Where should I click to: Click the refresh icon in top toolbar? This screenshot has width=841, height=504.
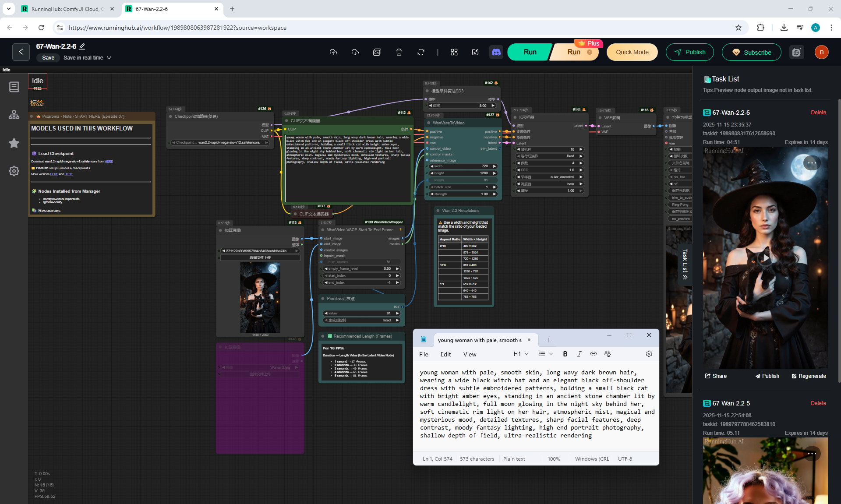click(420, 52)
